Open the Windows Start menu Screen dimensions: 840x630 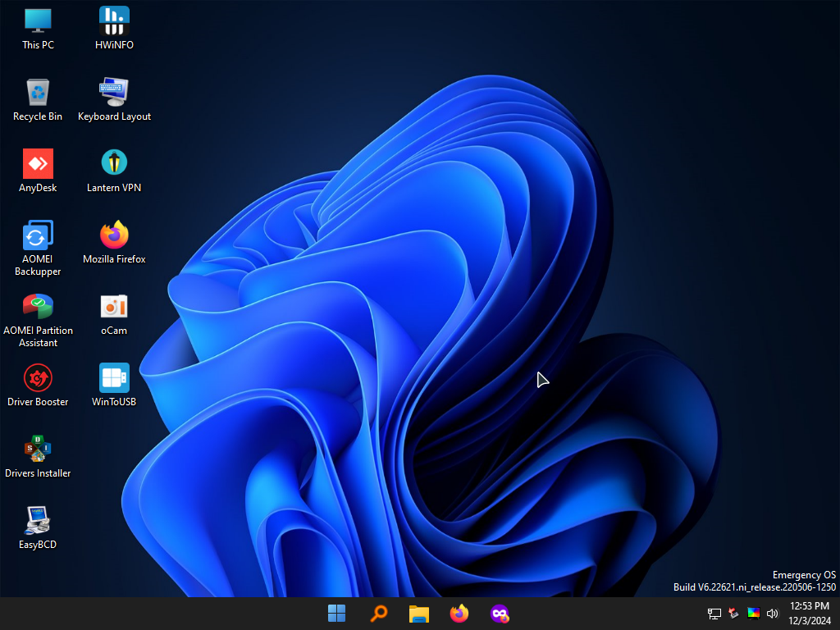tap(337, 613)
